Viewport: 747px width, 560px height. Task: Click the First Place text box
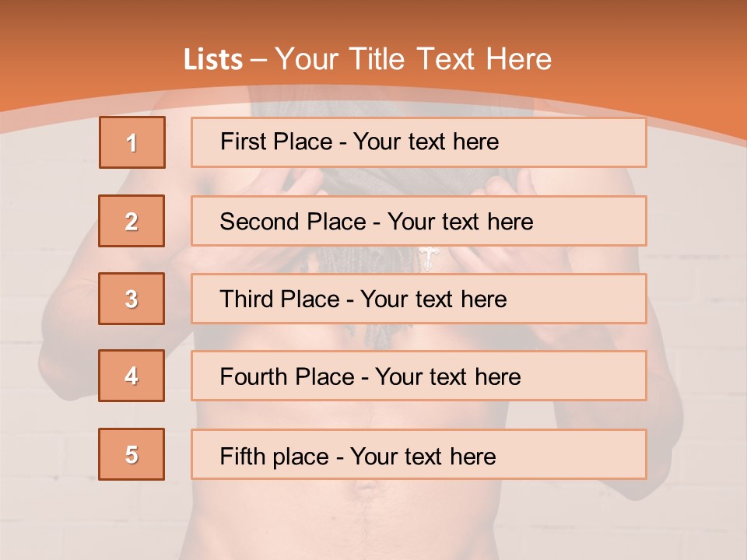(x=419, y=142)
